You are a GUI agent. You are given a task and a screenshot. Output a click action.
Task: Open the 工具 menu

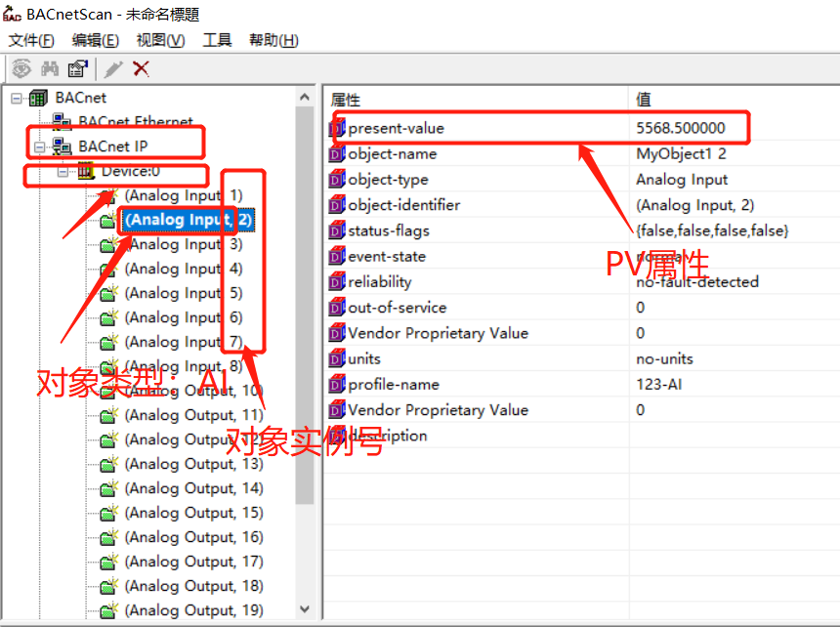217,40
